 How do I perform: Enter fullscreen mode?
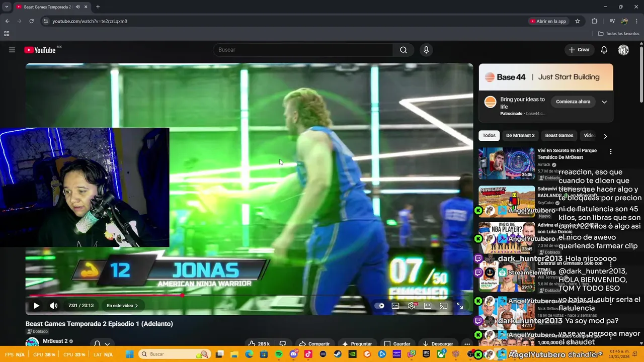click(460, 305)
